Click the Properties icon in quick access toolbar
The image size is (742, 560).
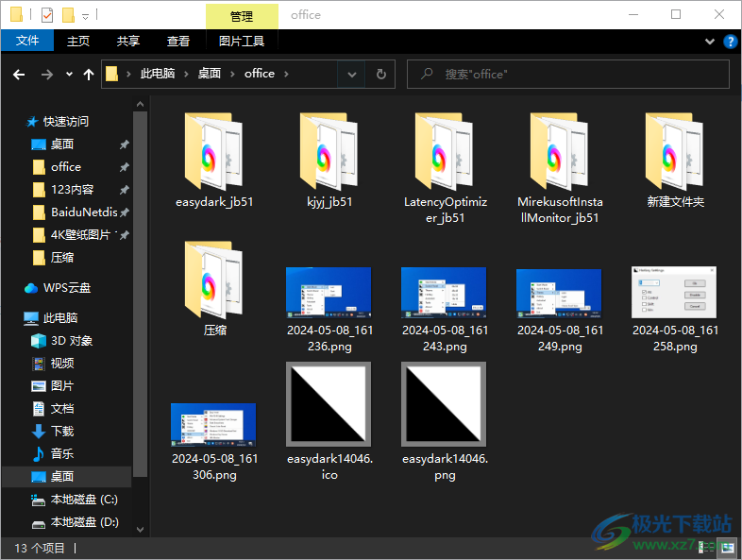[x=47, y=15]
